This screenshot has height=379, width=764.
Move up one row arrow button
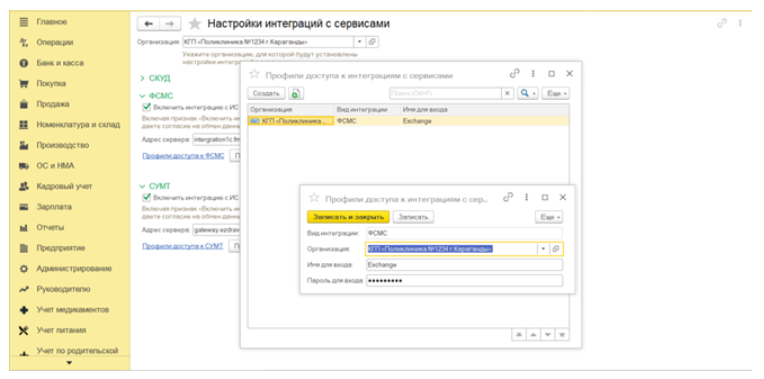pyautogui.click(x=534, y=335)
